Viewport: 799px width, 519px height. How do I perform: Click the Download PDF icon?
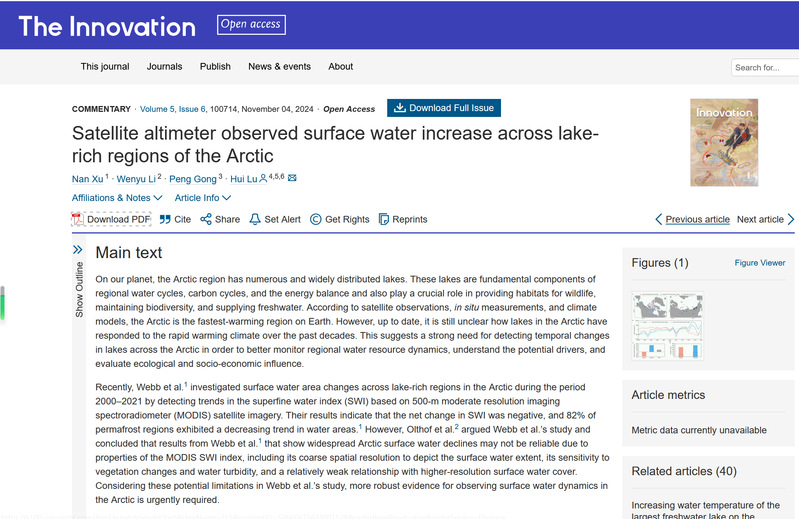click(77, 219)
